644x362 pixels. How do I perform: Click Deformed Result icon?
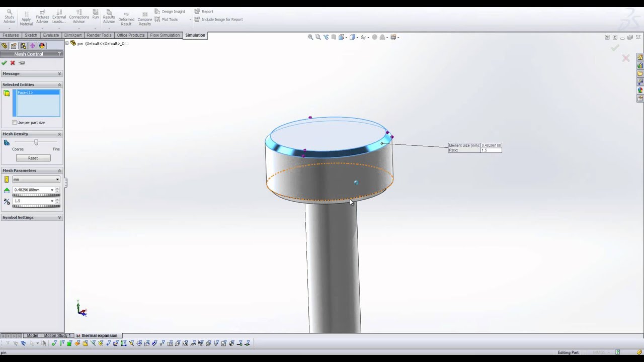pos(126,19)
